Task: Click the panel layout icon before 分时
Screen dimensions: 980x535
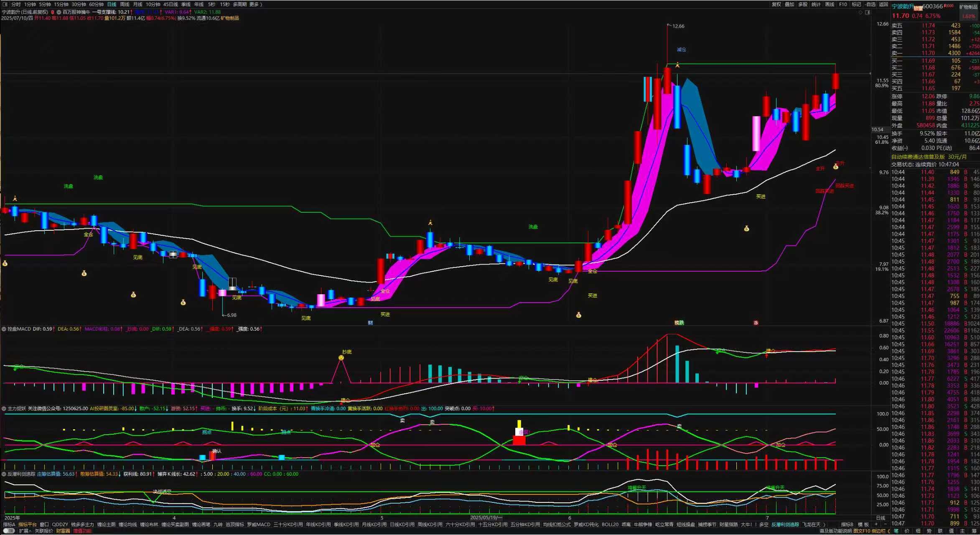Action: tap(5, 4)
